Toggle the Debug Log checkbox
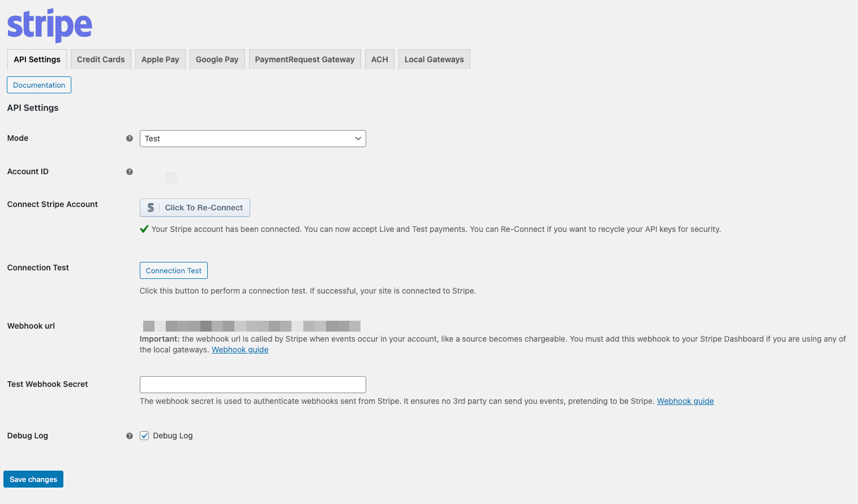Viewport: 858px width, 504px height. point(144,436)
